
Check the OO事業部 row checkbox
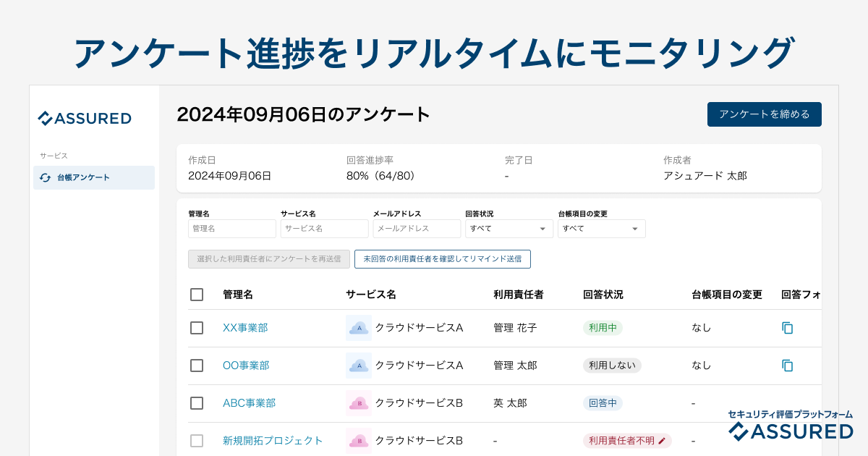(x=197, y=366)
